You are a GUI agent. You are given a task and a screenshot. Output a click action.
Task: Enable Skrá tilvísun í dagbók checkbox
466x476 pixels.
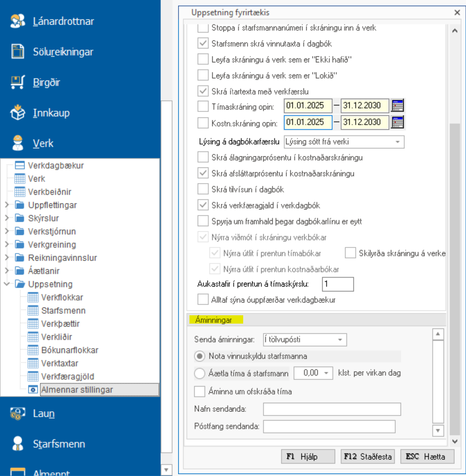pos(203,189)
